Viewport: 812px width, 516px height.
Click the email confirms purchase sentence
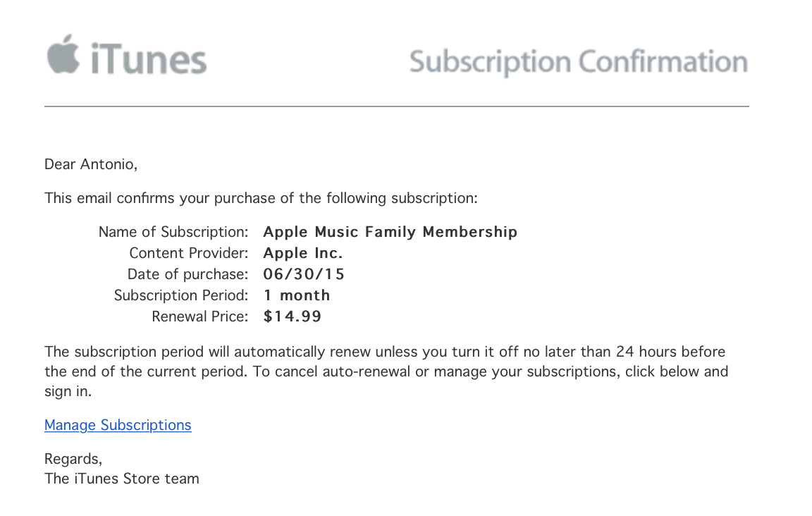point(261,198)
